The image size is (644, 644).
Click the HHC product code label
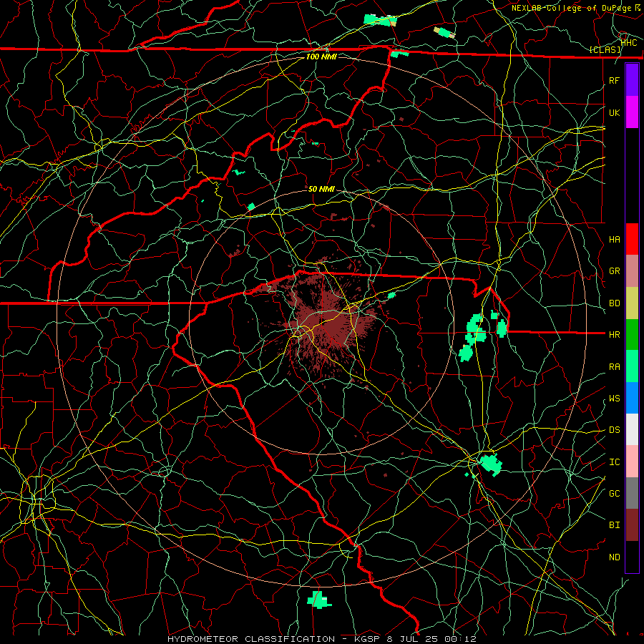point(629,42)
